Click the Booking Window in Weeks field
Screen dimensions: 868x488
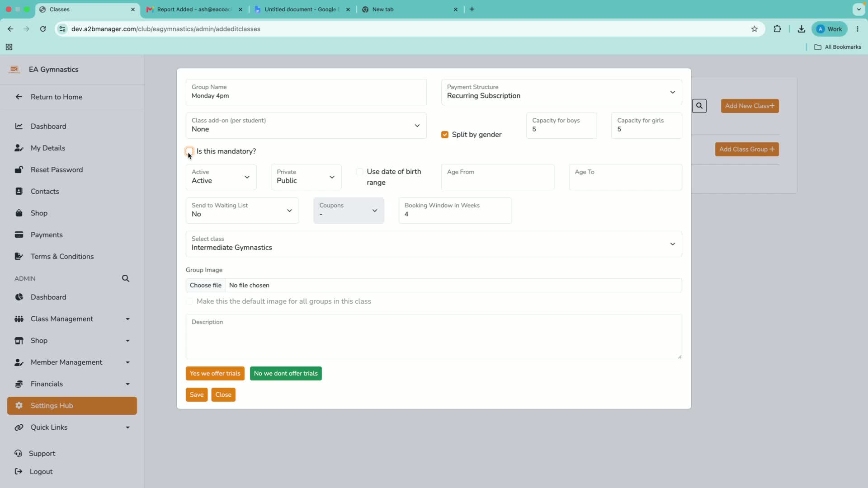[455, 211]
